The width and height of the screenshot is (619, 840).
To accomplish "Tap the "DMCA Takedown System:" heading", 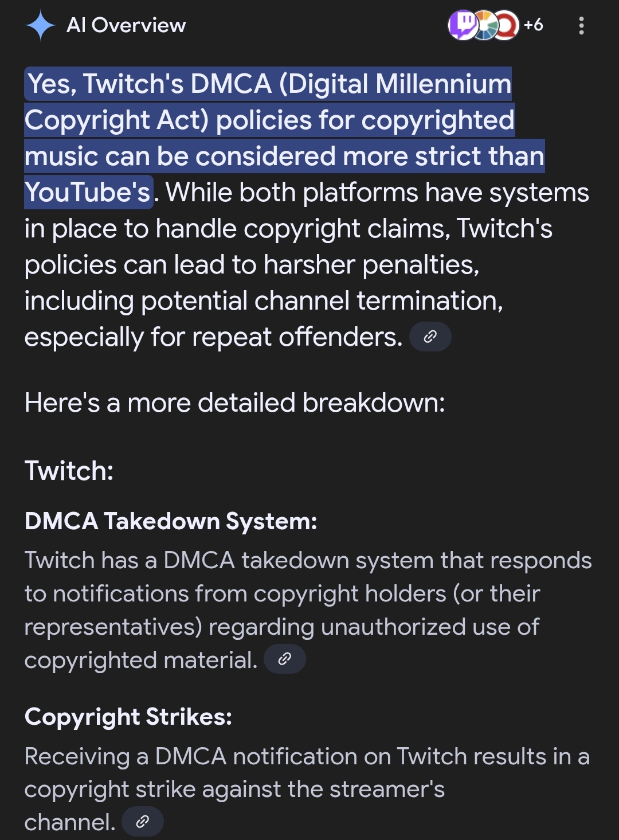I will click(x=171, y=521).
